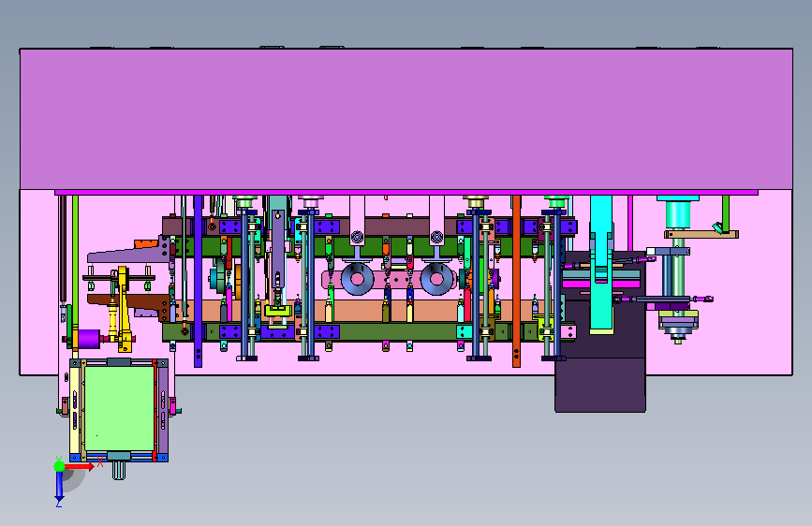Screen dimensions: 812x526
Task: Select the teal cylinder at right
Action: (x=678, y=215)
